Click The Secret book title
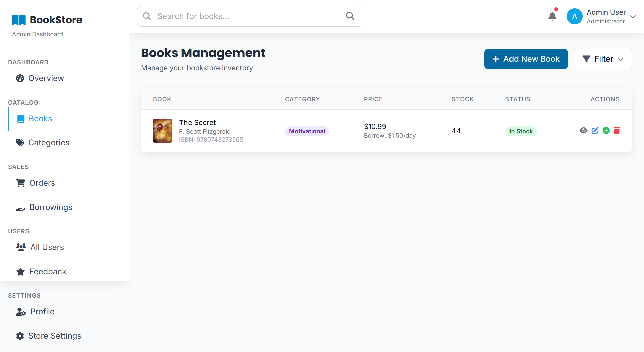Screen dimensions: 644x352 click(197, 123)
